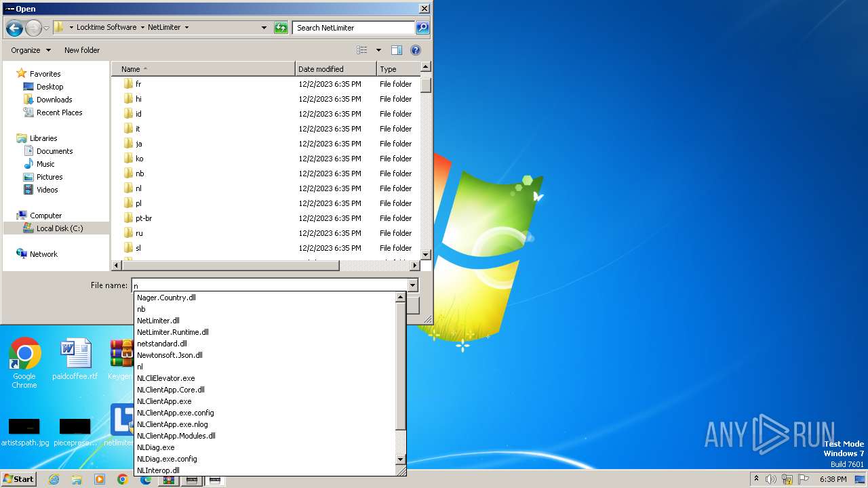The width and height of the screenshot is (868, 488).
Task: Open the Help icon in dialog toolbar
Action: point(416,50)
